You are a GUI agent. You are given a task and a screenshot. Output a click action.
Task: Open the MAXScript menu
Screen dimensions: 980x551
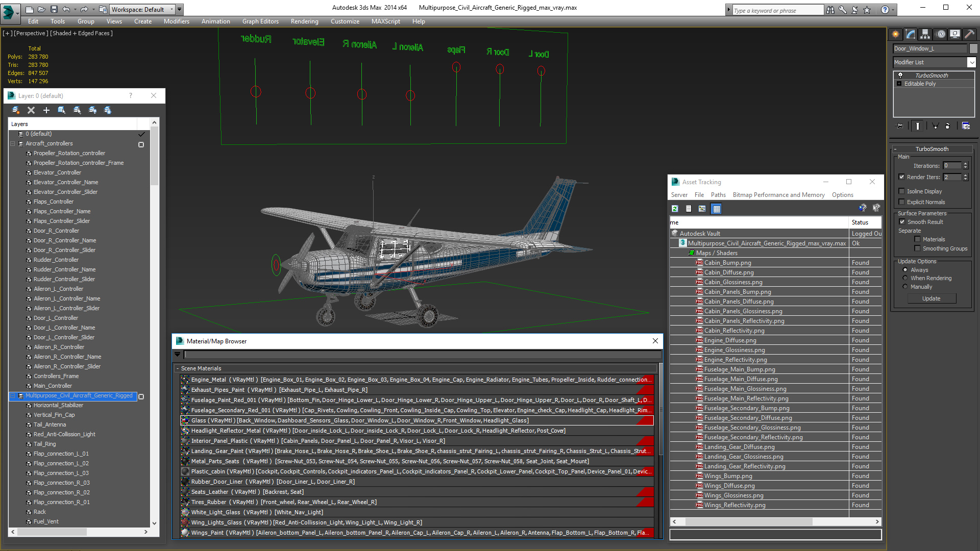tap(386, 21)
